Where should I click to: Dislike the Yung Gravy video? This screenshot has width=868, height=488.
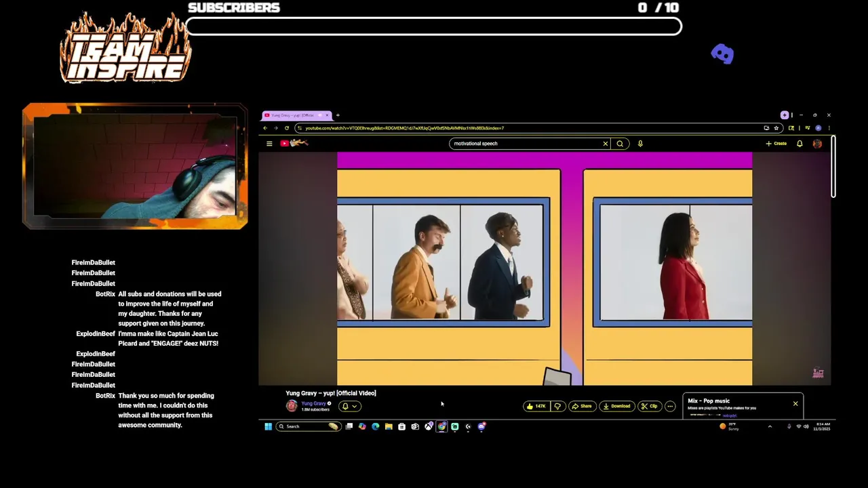[557, 406]
